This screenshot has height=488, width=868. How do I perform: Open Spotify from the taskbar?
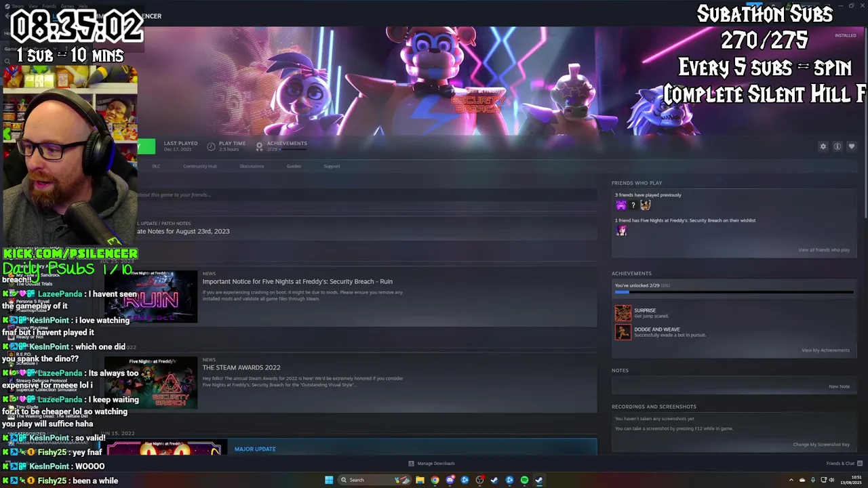(x=524, y=480)
